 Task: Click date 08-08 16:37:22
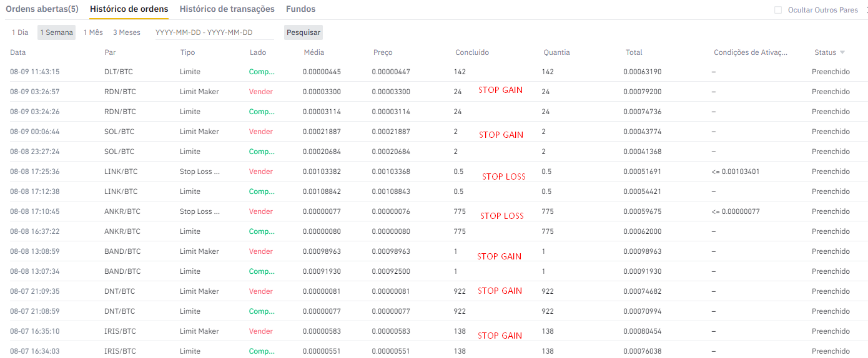pyautogui.click(x=35, y=231)
